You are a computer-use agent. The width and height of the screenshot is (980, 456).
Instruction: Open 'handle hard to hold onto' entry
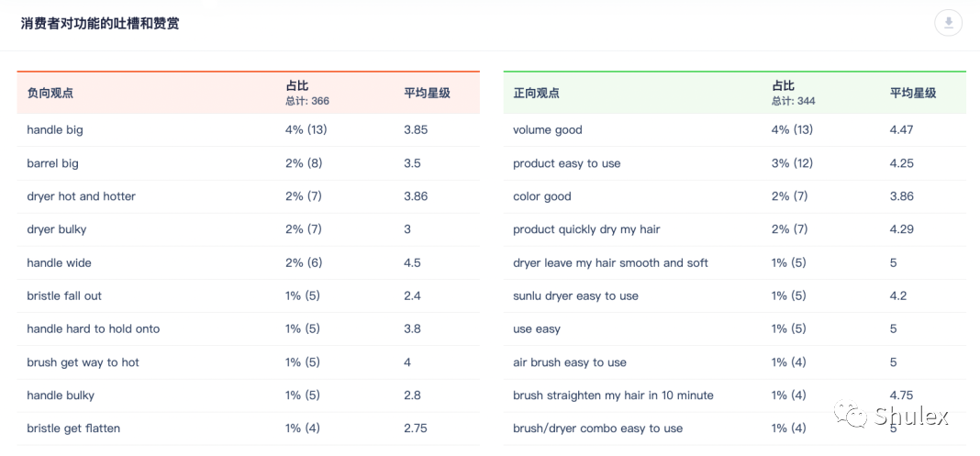(x=248, y=328)
